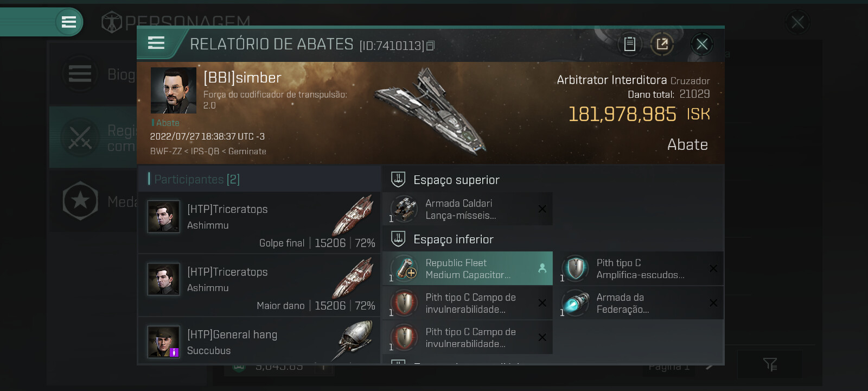Click first Pith tipo C Campo de invulnerabilidade
The width and height of the screenshot is (868, 391).
[x=468, y=303]
